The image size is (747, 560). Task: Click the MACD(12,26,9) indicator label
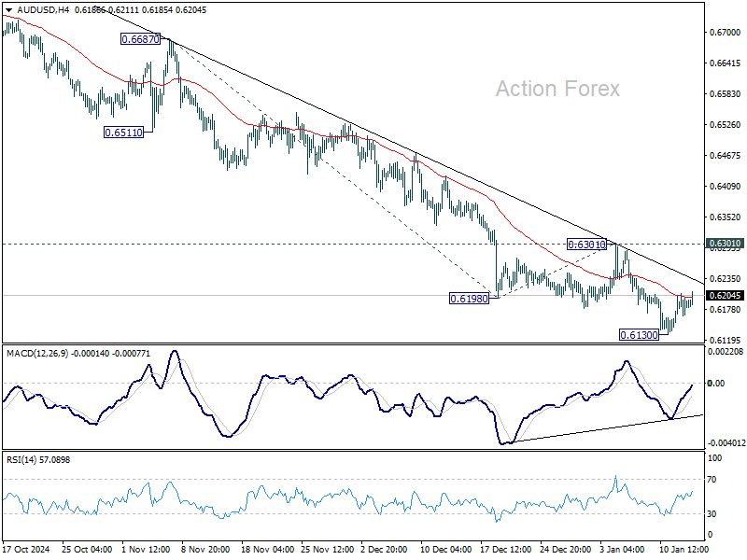37,354
